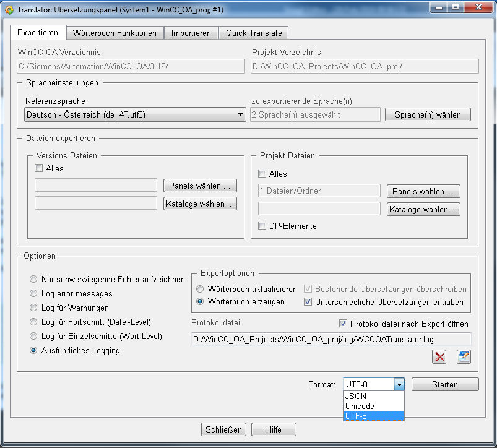The image size is (497, 448).
Task: Click the Protokolldatei path input field
Action: click(331, 338)
